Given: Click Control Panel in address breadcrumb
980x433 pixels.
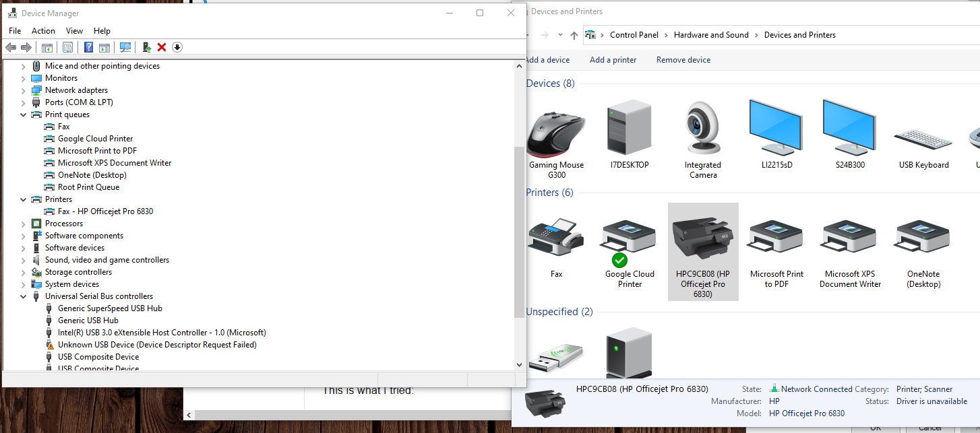Looking at the screenshot, I should (634, 35).
